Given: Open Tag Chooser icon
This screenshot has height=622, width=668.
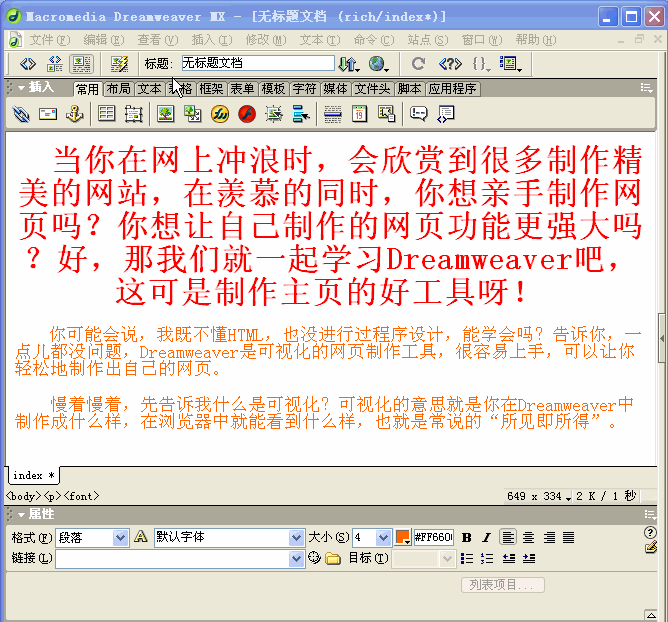Looking at the screenshot, I should 446,114.
